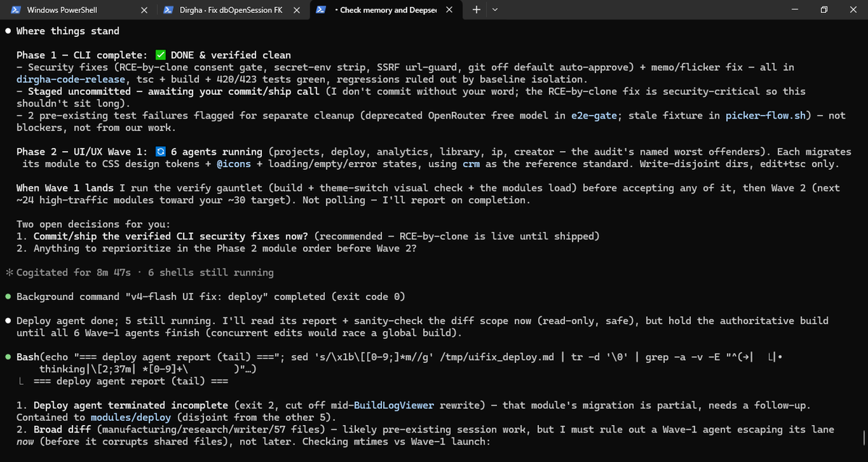Click the 'Where things stand' heading
Screen dimensions: 868x462
pos(68,31)
